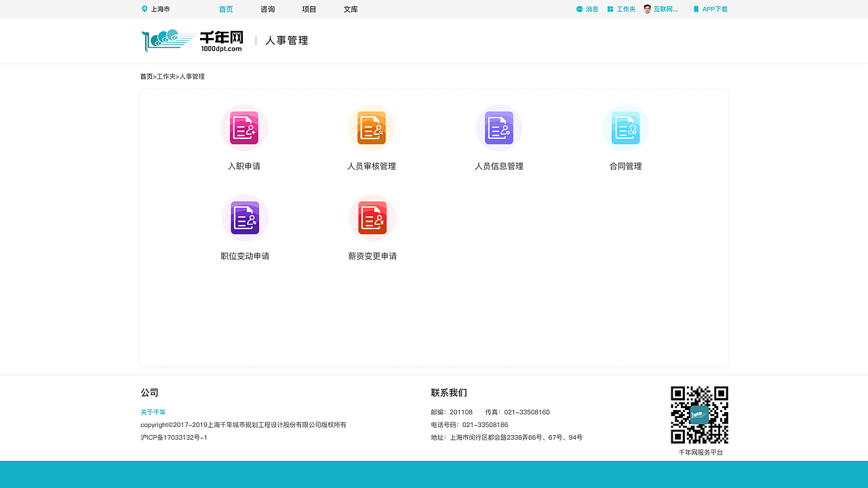Click the 千年网 1000dpt.com logo
Screen dimensions: 868x488
[x=192, y=41]
